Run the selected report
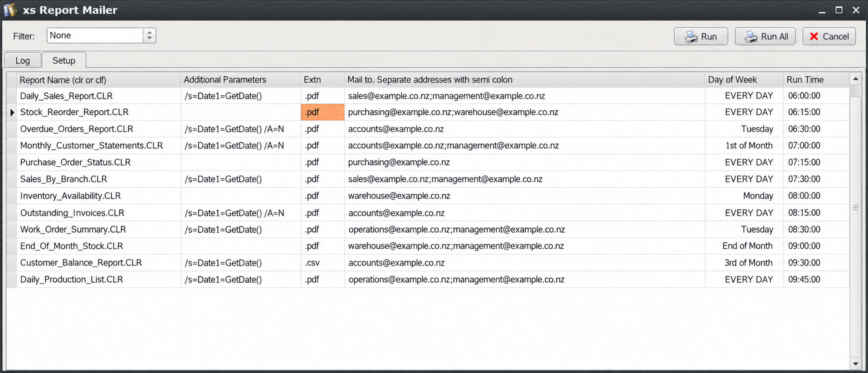Screen dimensions: 868x373 click(701, 36)
